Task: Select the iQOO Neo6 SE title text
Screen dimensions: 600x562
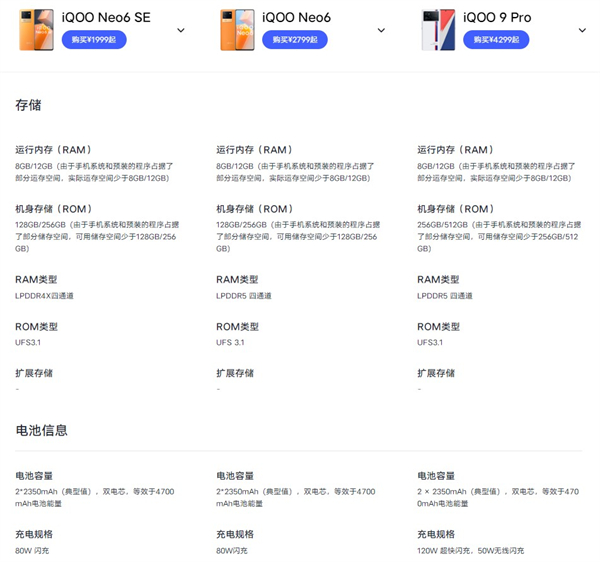Action: [106, 18]
